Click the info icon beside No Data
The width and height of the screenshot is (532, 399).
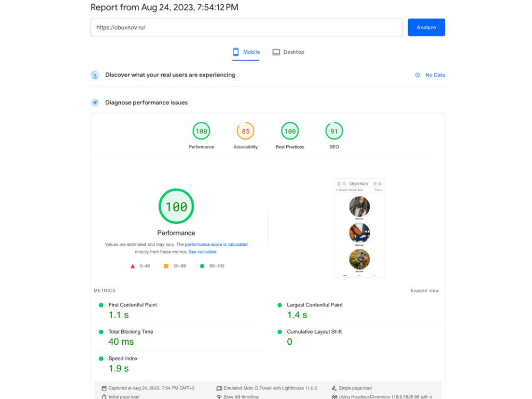click(x=417, y=75)
